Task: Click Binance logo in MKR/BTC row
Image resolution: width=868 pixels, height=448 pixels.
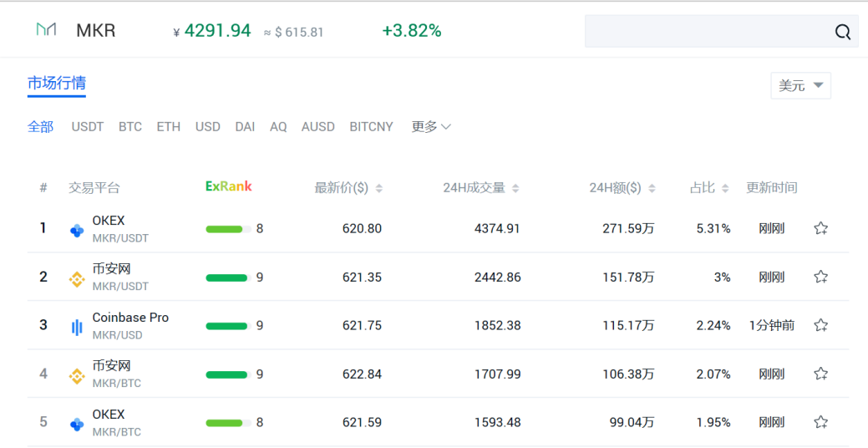Action: click(76, 377)
